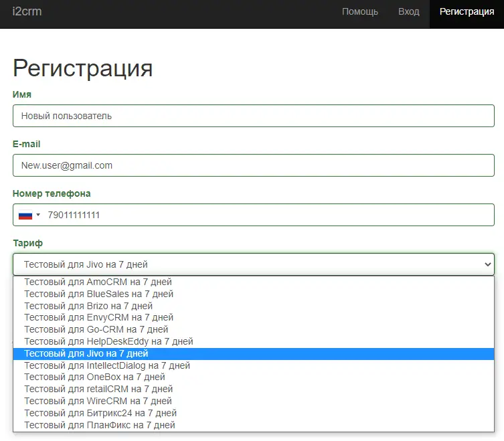Select the EnvyCRM test tariff option

pyautogui.click(x=98, y=317)
